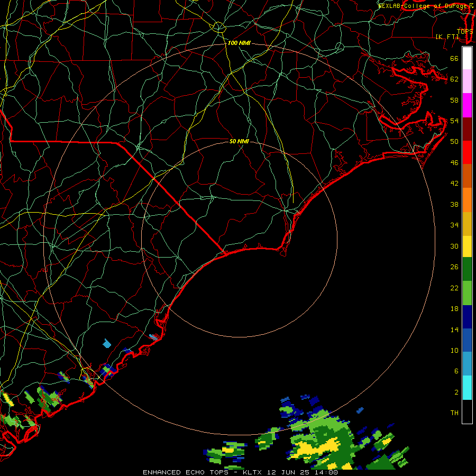Click the 'KLTX' radar site identifier
The image size is (476, 476).
[253, 472]
